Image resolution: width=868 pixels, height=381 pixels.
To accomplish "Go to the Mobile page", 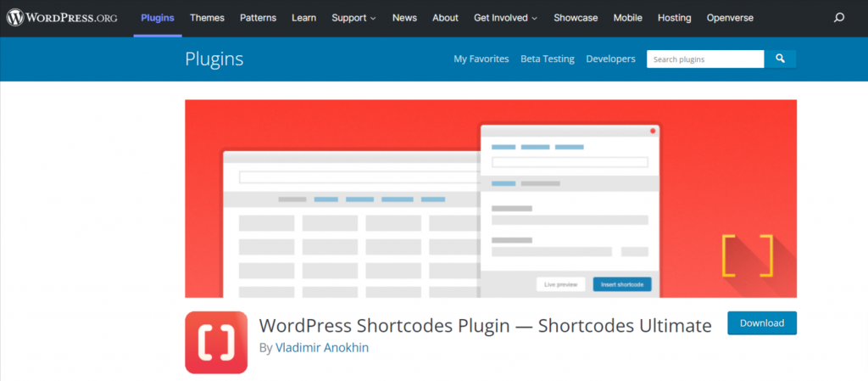I will pyautogui.click(x=628, y=18).
